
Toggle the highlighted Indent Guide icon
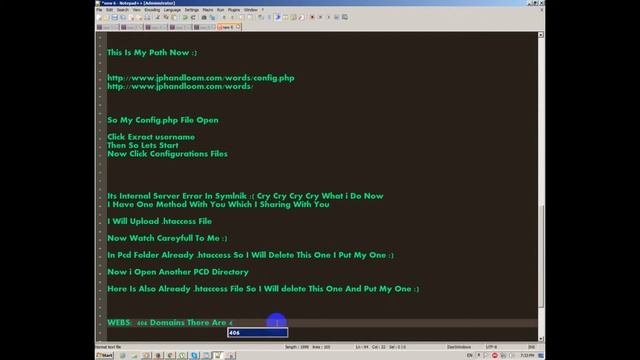[x=278, y=17]
